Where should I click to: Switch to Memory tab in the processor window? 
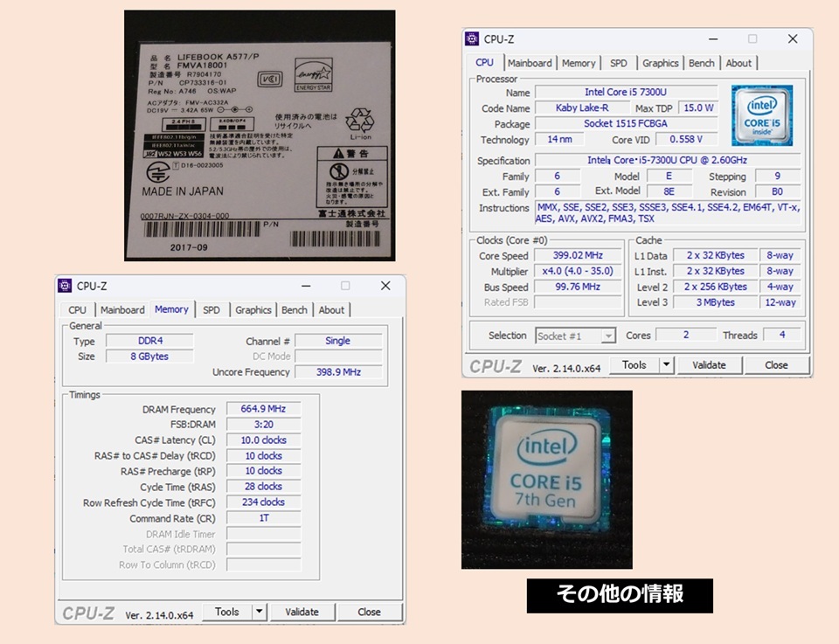pyautogui.click(x=579, y=63)
